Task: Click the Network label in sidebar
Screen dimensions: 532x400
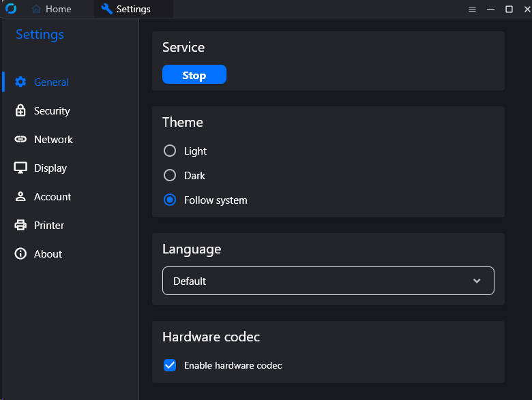Action: [53, 139]
